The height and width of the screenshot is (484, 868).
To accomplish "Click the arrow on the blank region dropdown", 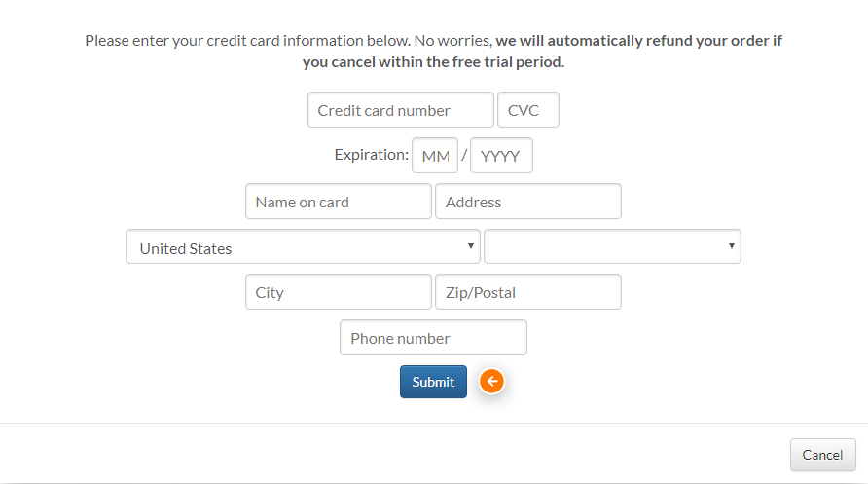I will click(731, 245).
